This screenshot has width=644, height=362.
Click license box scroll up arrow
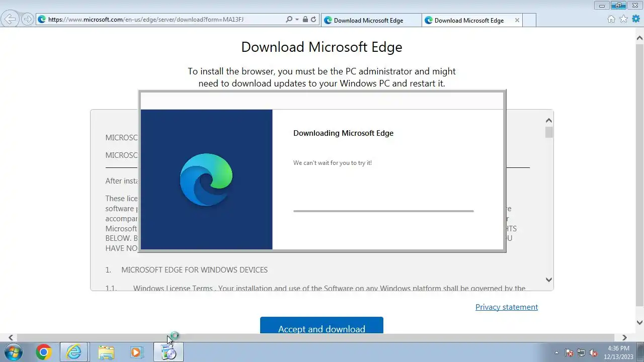pyautogui.click(x=549, y=121)
